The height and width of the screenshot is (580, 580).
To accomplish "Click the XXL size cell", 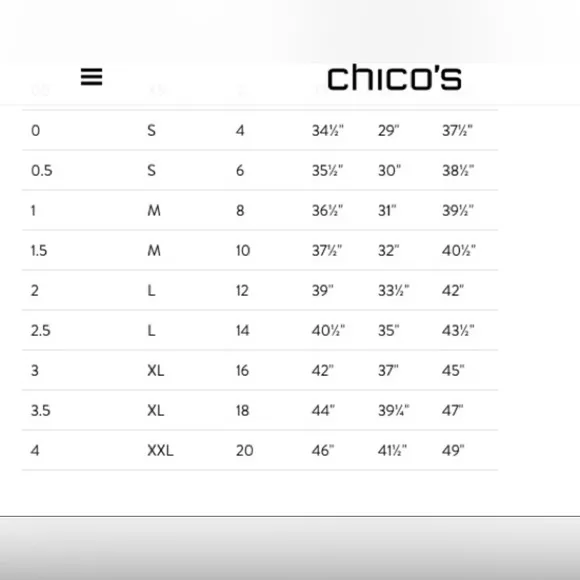I will 160,451.
